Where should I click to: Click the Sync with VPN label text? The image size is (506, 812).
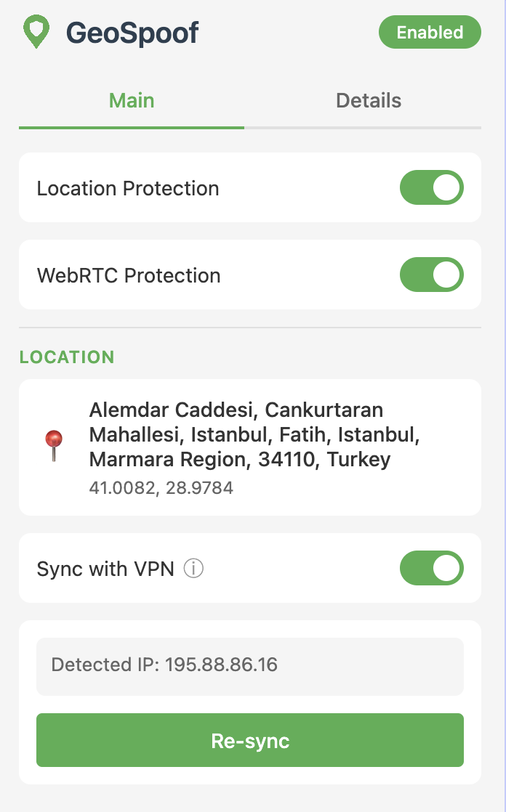(x=105, y=569)
